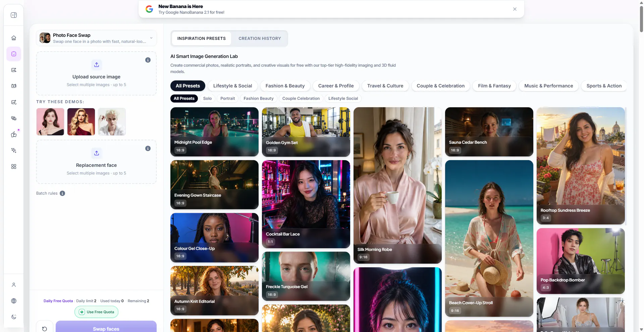Close the New Banana banner

(515, 9)
